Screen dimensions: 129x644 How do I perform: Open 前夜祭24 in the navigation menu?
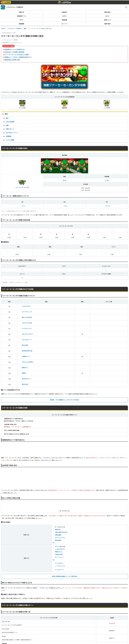[64, 12]
